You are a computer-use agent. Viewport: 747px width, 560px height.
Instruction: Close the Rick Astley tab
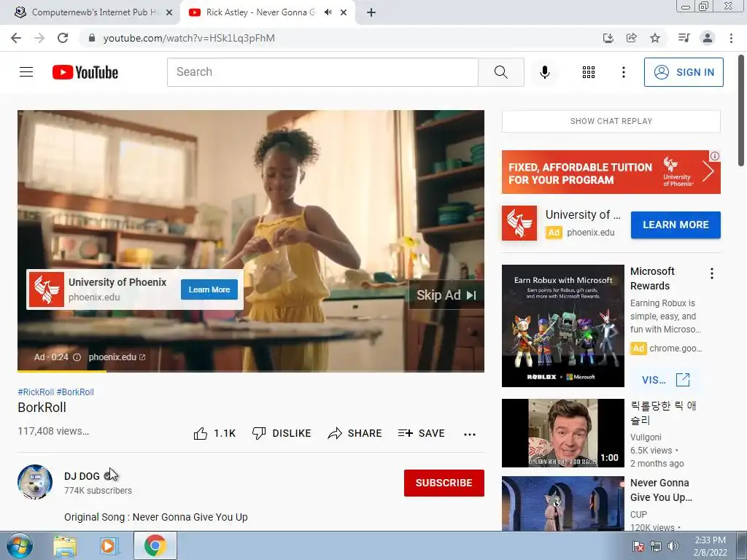(344, 12)
